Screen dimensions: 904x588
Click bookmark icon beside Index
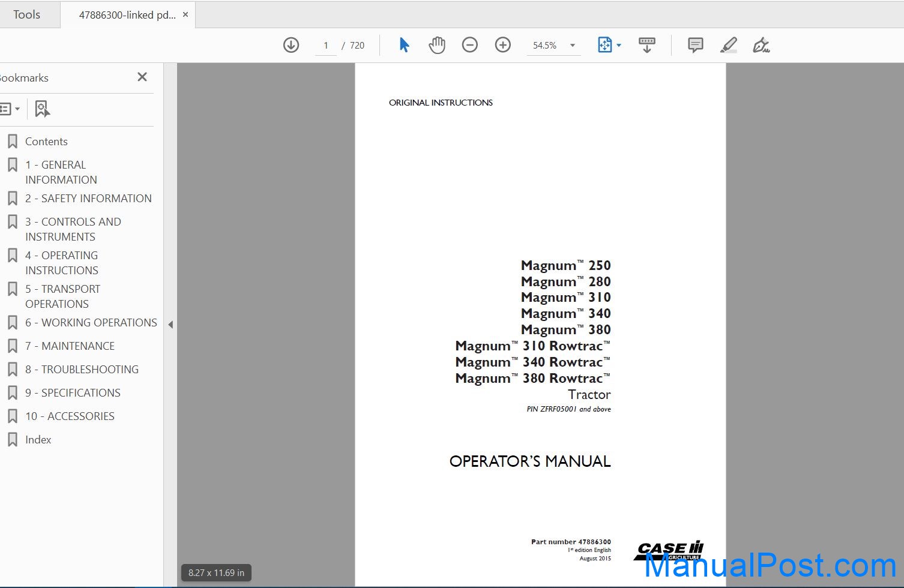coord(12,440)
